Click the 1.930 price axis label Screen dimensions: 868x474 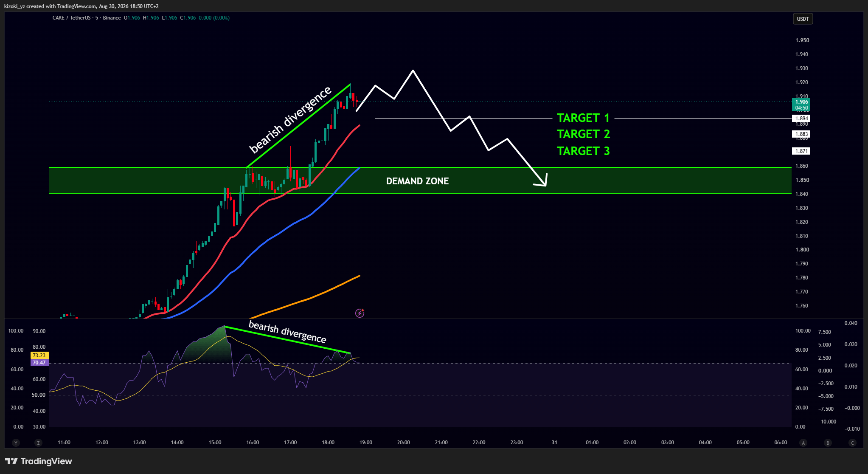click(802, 68)
